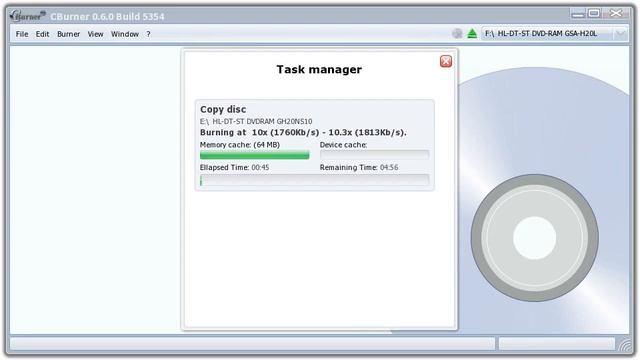Click the large disc graphic

click(535, 238)
